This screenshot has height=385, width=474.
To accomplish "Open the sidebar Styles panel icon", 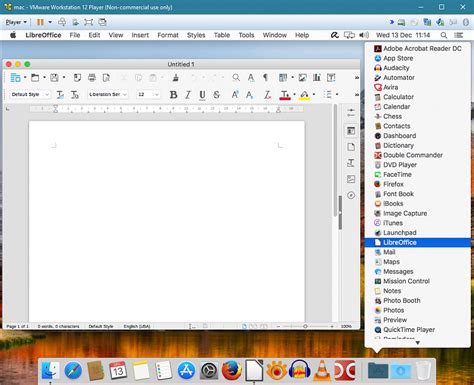I will (x=351, y=163).
